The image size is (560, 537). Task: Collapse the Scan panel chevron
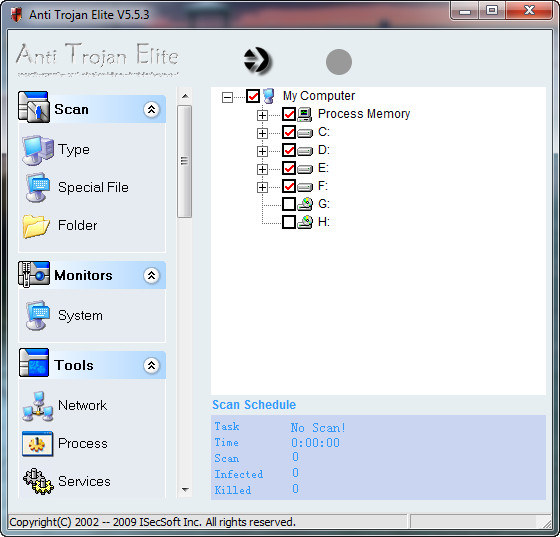(x=151, y=109)
